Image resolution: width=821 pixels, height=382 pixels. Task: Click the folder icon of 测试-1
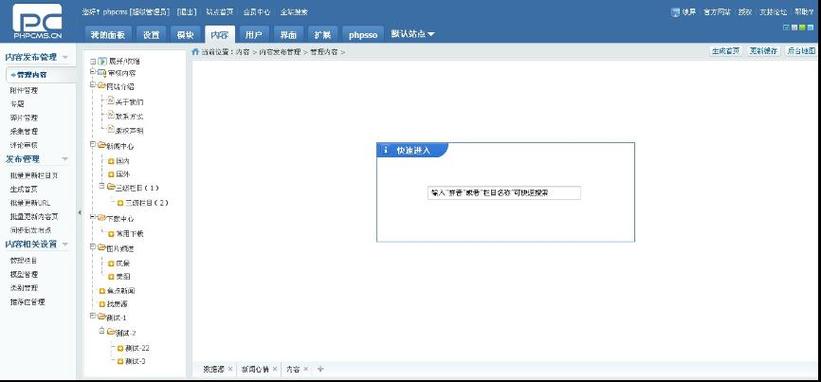coord(101,317)
